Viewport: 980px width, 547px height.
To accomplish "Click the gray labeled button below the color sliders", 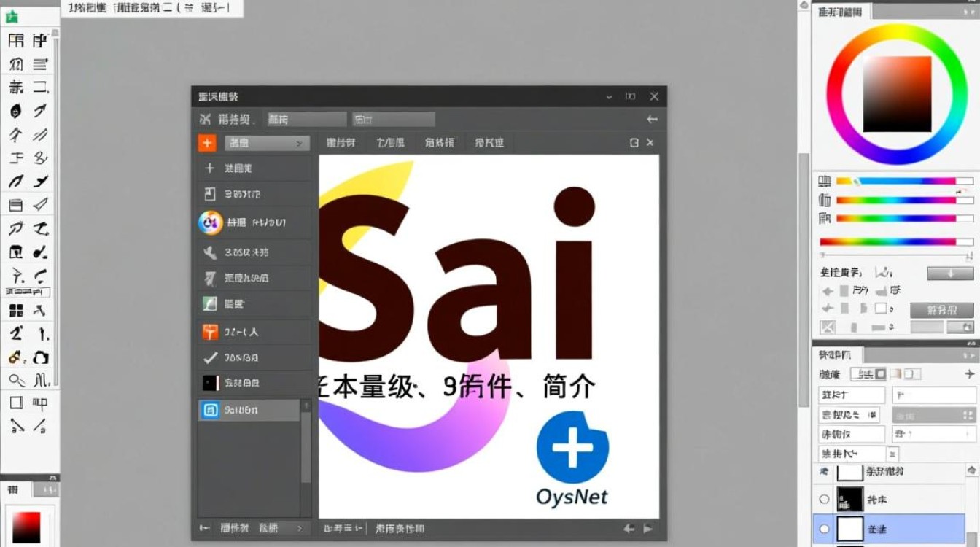I will (x=941, y=309).
